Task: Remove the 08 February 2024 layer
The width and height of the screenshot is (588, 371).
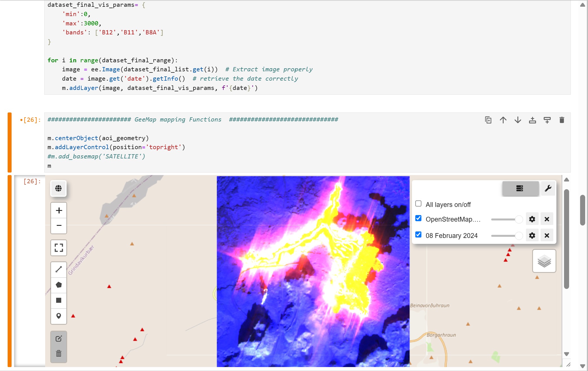Action: (547, 235)
